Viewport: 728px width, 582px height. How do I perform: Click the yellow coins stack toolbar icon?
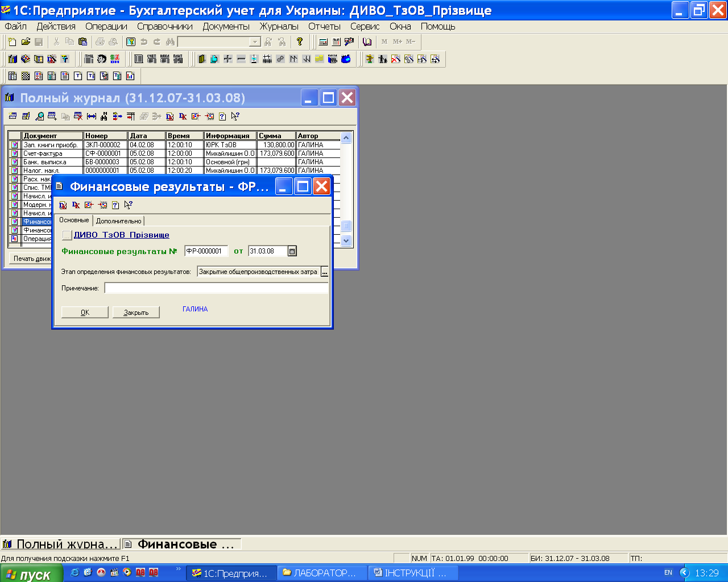click(320, 59)
